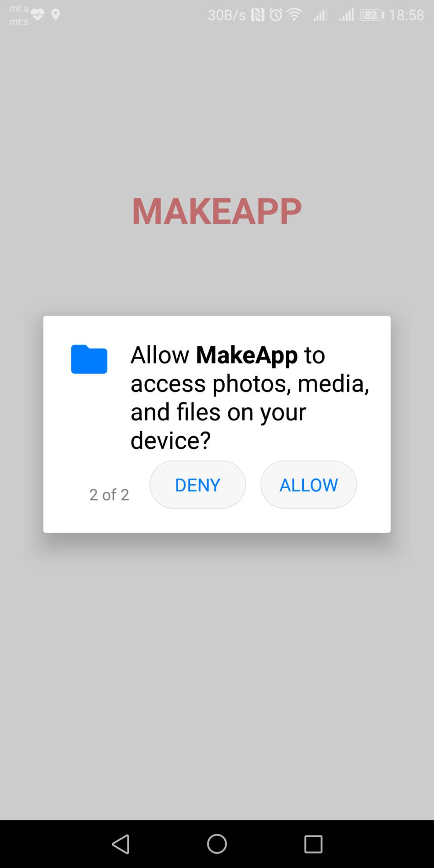Tap the 30B/s network speed indicator

point(226,15)
